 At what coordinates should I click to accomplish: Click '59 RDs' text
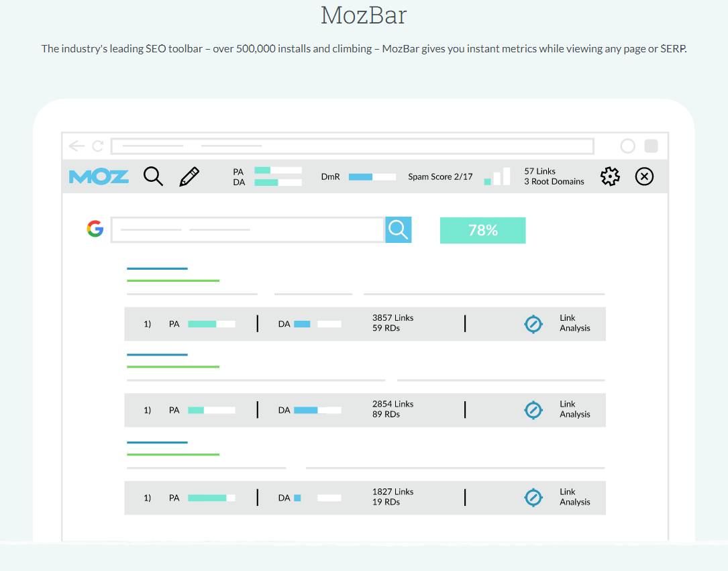pos(386,328)
